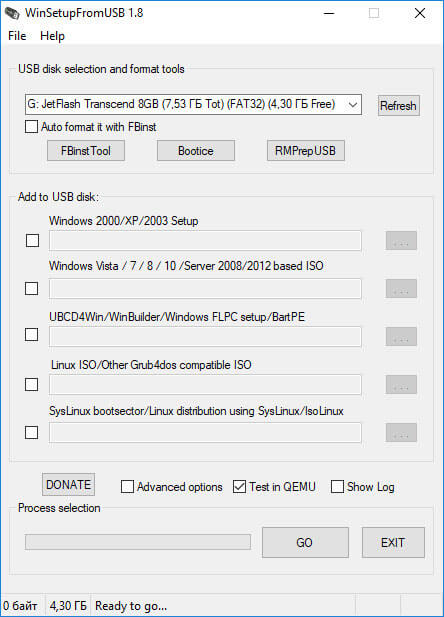Screen dimensions: 444x617
Task: Refresh the USB disk list
Action: 399,105
